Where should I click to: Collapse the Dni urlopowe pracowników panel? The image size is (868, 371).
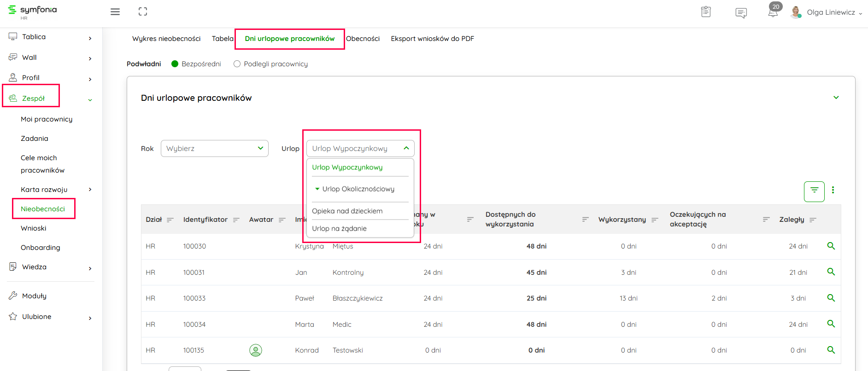[x=836, y=98]
